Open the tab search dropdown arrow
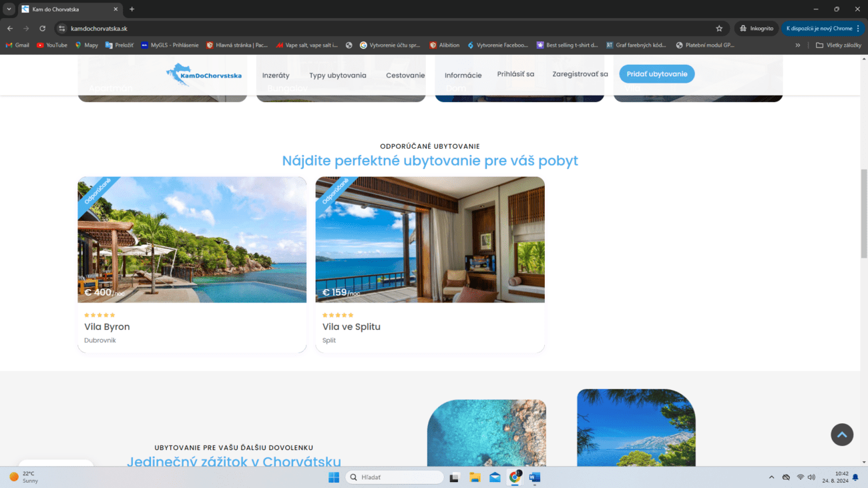This screenshot has width=868, height=488. [9, 9]
